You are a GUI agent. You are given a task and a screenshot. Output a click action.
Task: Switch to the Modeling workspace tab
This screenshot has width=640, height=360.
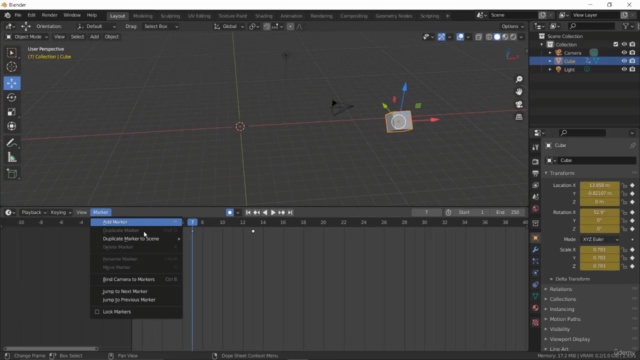[142, 16]
